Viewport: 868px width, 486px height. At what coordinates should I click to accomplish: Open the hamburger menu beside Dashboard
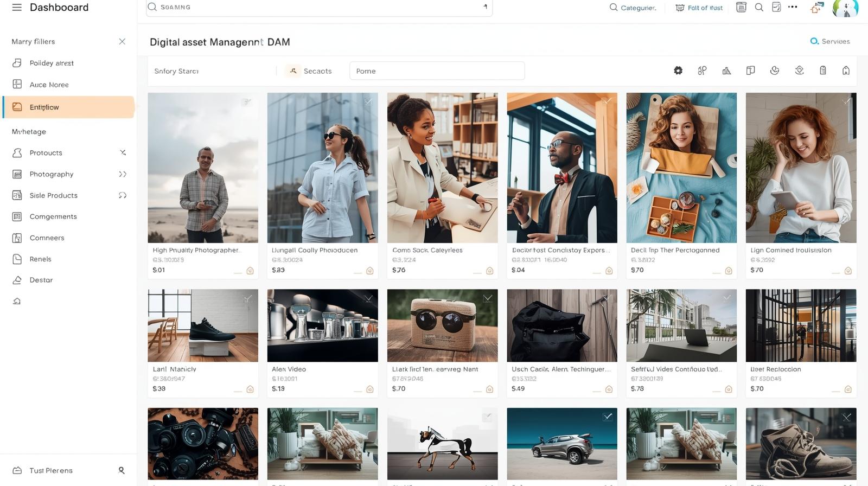click(17, 8)
